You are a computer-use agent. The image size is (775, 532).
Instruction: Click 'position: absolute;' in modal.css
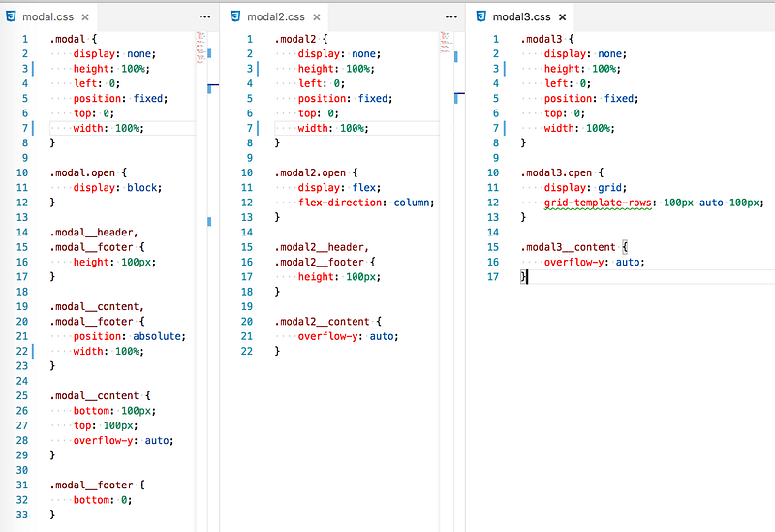coord(130,336)
